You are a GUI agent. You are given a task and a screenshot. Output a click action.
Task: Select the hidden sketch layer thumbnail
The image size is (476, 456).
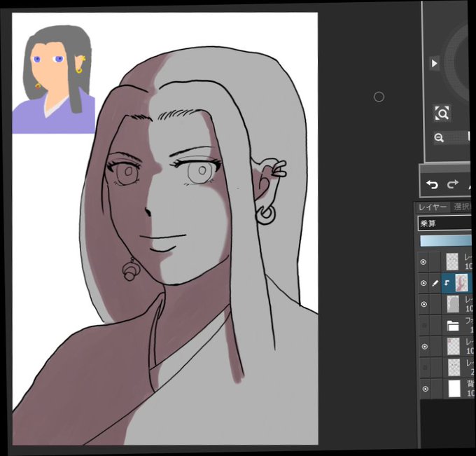tap(454, 368)
